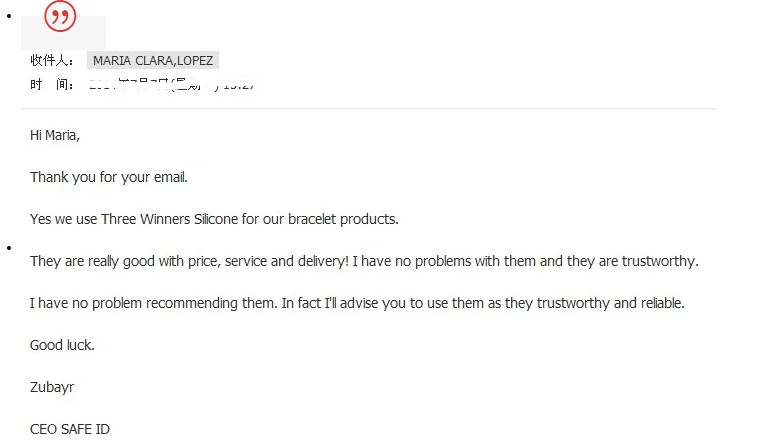Click the top bullet point beside the quote icon
The height and width of the screenshot is (445, 778).
click(8, 16)
